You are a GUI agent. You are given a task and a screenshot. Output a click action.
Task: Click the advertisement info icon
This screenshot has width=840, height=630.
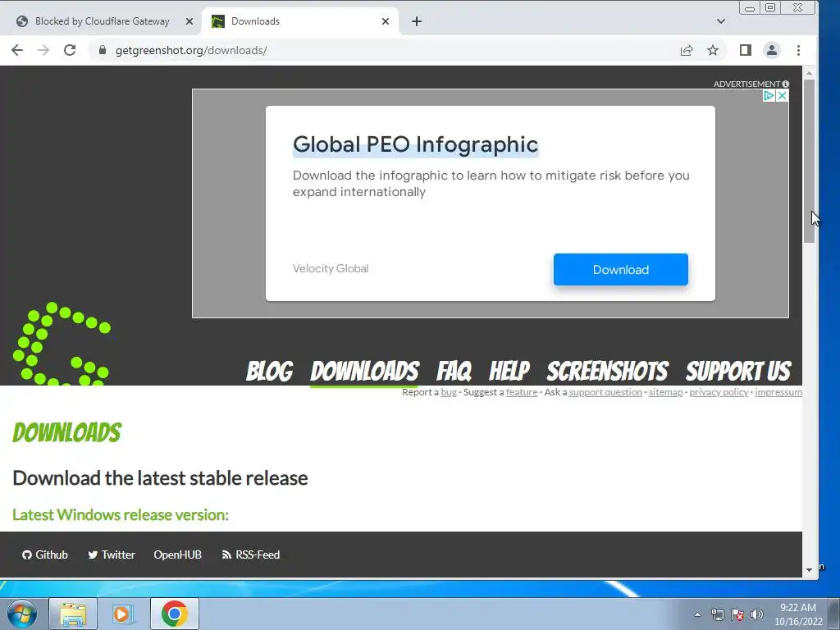click(x=785, y=84)
